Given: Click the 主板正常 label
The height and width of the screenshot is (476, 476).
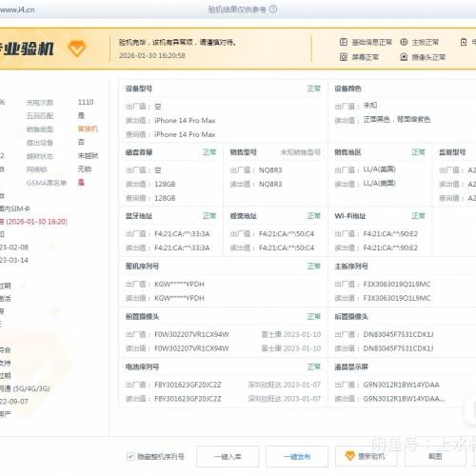Looking at the screenshot, I should (x=426, y=42).
